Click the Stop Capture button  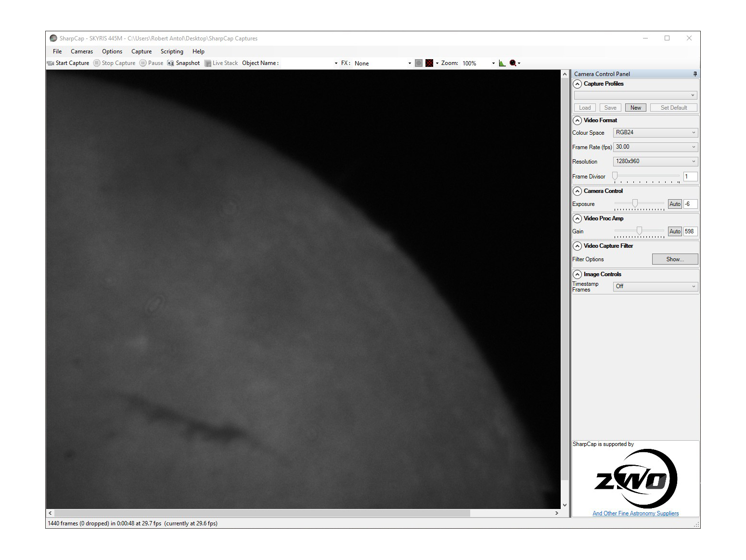click(x=115, y=63)
